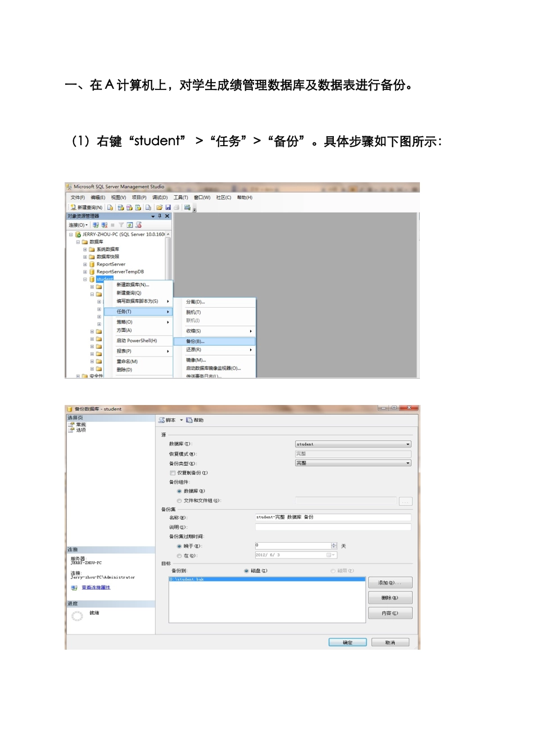Select the D:\student.bak destination entry
Viewport: 534px width, 756px height.
(x=267, y=579)
